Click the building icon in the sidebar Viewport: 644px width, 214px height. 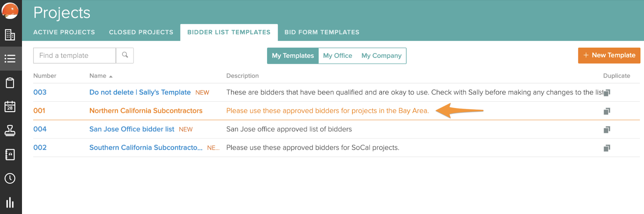(10, 35)
